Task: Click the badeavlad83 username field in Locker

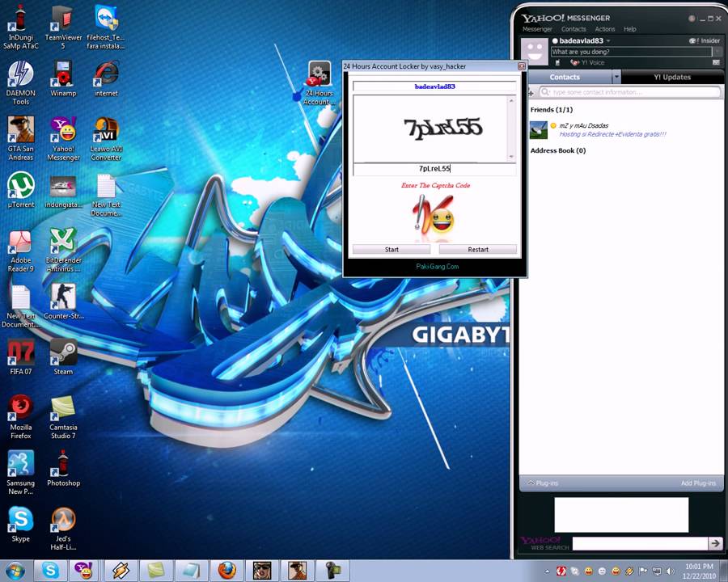Action: [434, 86]
